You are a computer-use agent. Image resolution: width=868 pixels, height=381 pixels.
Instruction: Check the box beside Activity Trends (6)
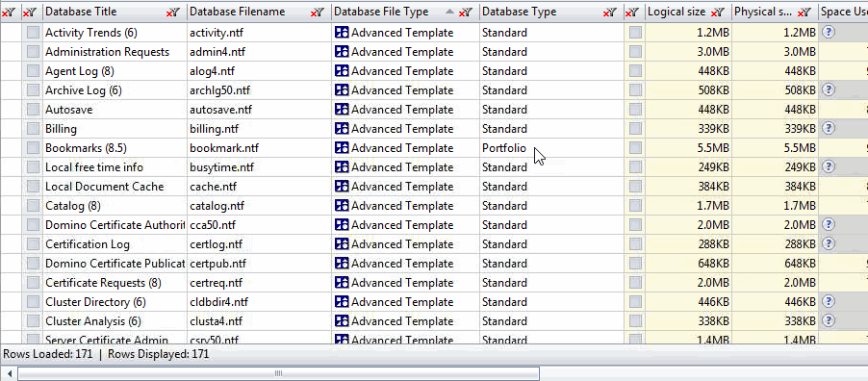pyautogui.click(x=34, y=33)
